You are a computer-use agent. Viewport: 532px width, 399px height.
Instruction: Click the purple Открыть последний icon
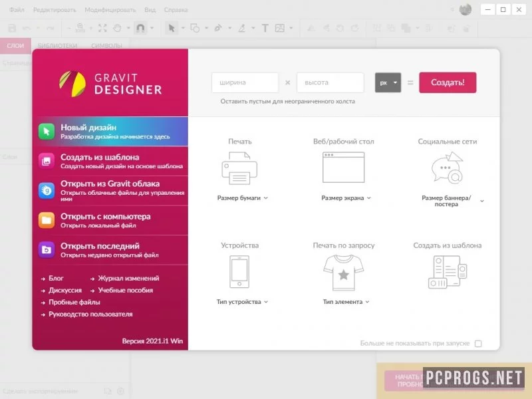coord(47,250)
